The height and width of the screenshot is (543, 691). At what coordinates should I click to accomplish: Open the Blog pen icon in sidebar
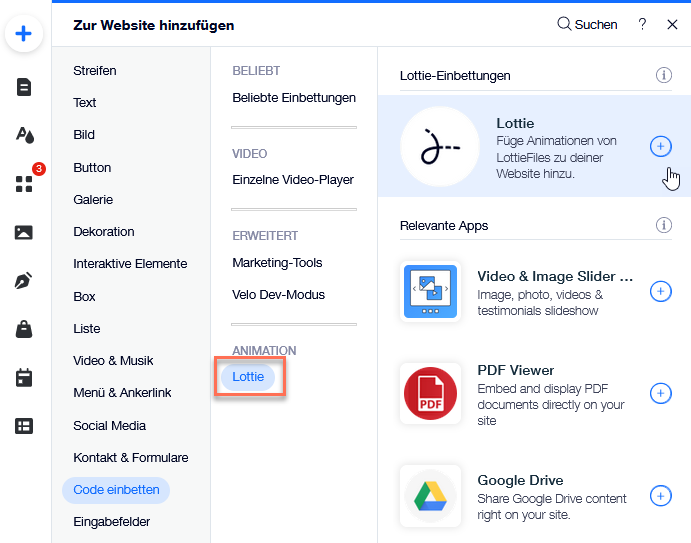pos(24,280)
